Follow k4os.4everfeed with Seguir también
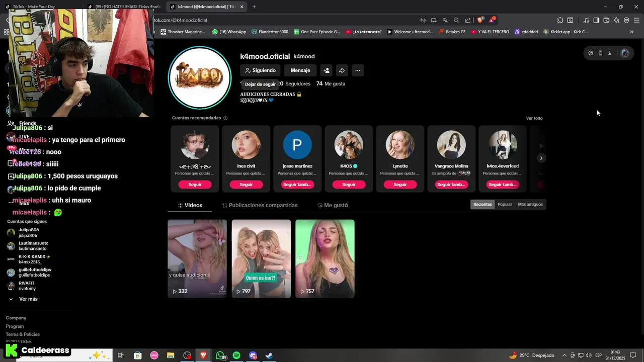 point(503,185)
